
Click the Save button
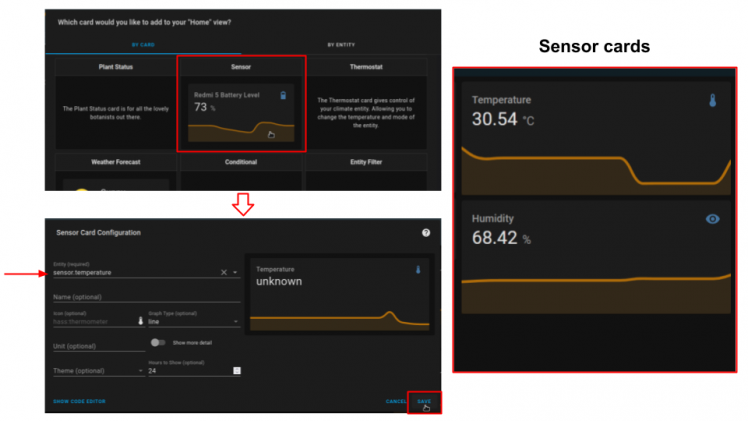424,401
